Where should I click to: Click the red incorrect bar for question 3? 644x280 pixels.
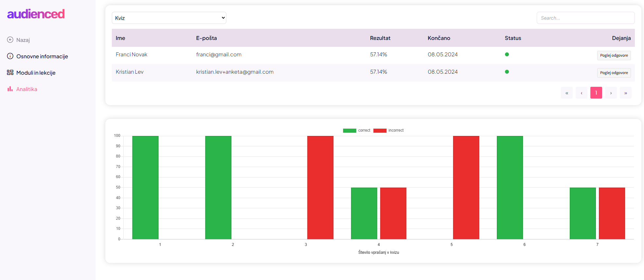coord(320,187)
